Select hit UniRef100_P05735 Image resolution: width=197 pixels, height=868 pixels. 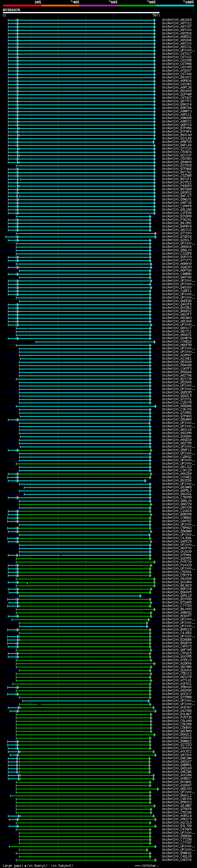(177, 717)
